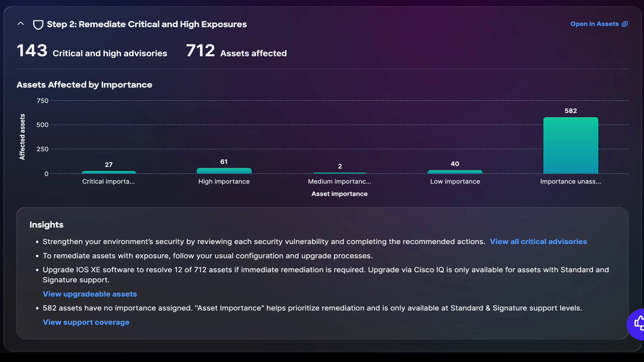Click the Critical importa... axis label
This screenshot has width=644, height=362.
108,181
